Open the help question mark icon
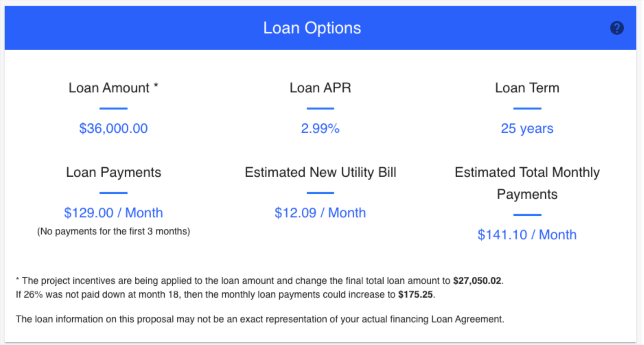Screen dimensions: 644x345 pos(617,28)
